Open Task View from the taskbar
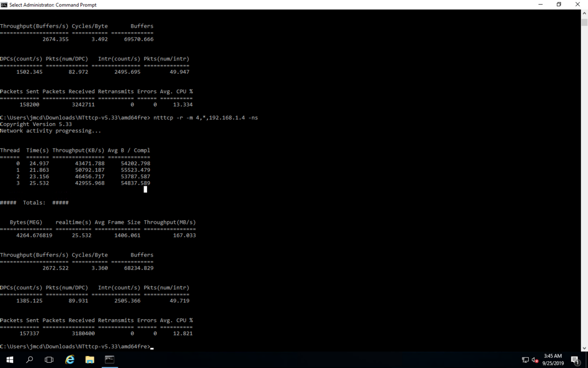 click(49, 360)
